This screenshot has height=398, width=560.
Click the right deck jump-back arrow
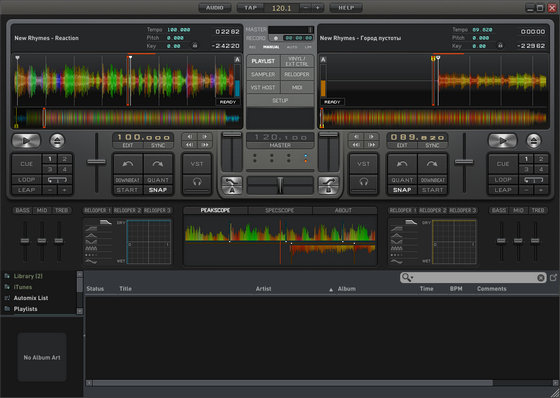tap(402, 164)
